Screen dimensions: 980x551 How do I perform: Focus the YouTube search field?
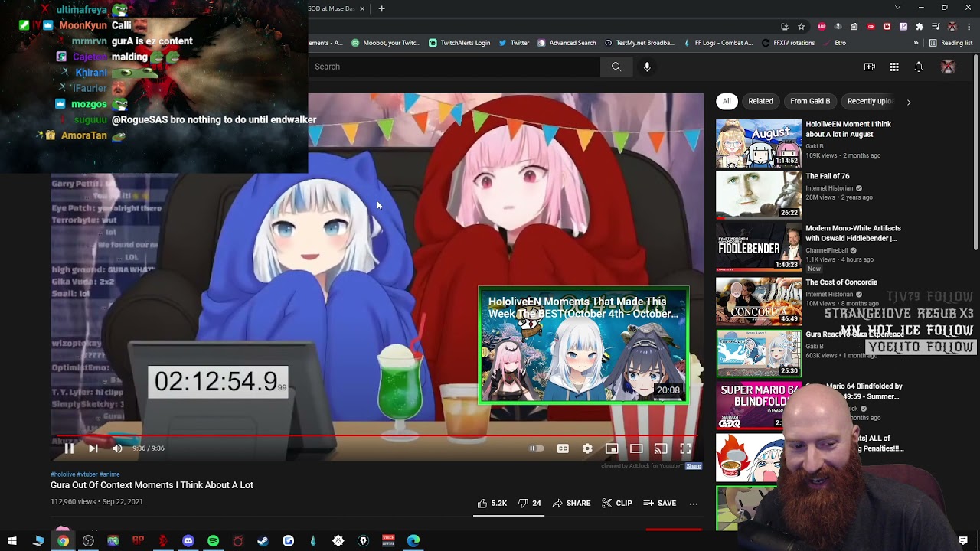point(456,67)
